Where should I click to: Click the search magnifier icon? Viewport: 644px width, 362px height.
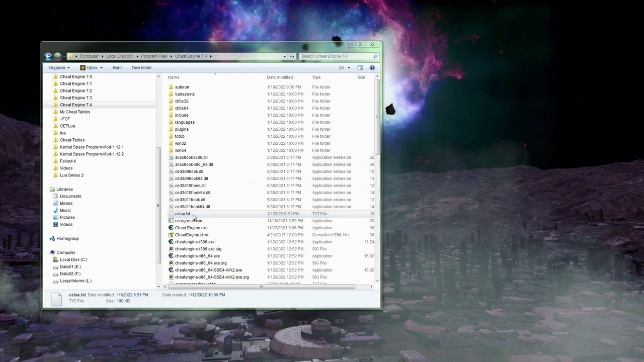pyautogui.click(x=375, y=56)
